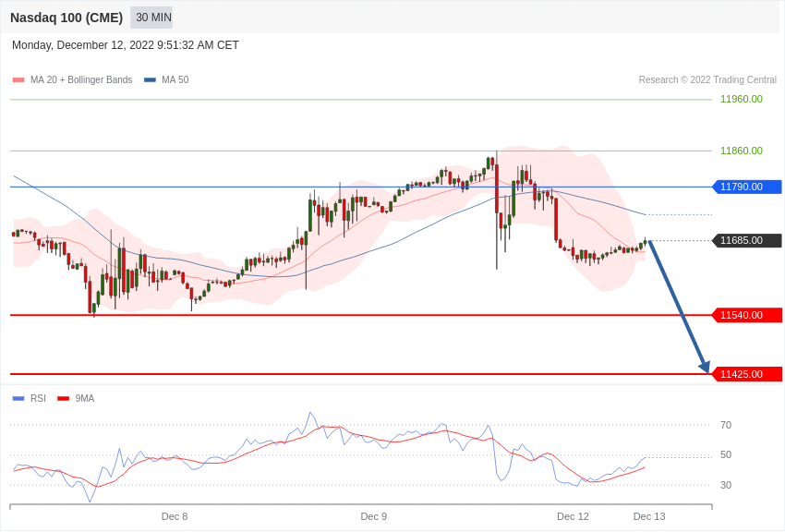Select the red 11425.00 target price tag
Viewport: 785px width, 532px height.
click(x=747, y=374)
